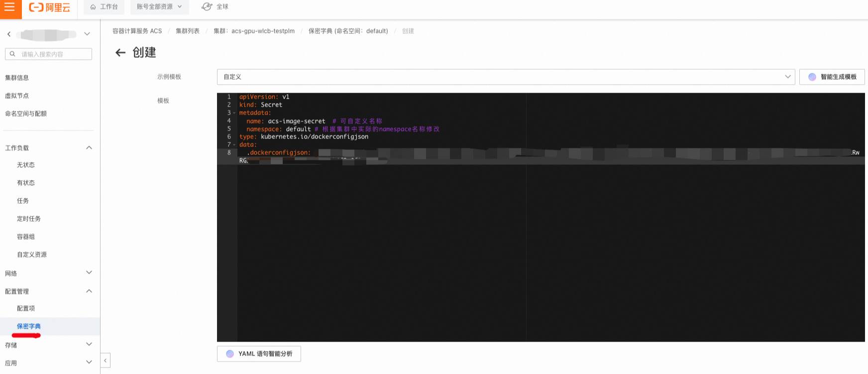Click the '.dockerconfigjson:' key in editor
This screenshot has width=868, height=374.
point(279,153)
